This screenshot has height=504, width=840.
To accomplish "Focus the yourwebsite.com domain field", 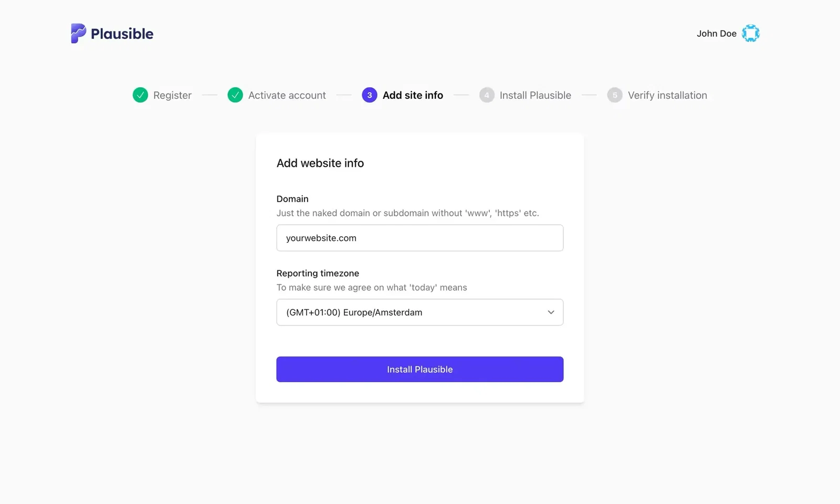I will (419, 238).
